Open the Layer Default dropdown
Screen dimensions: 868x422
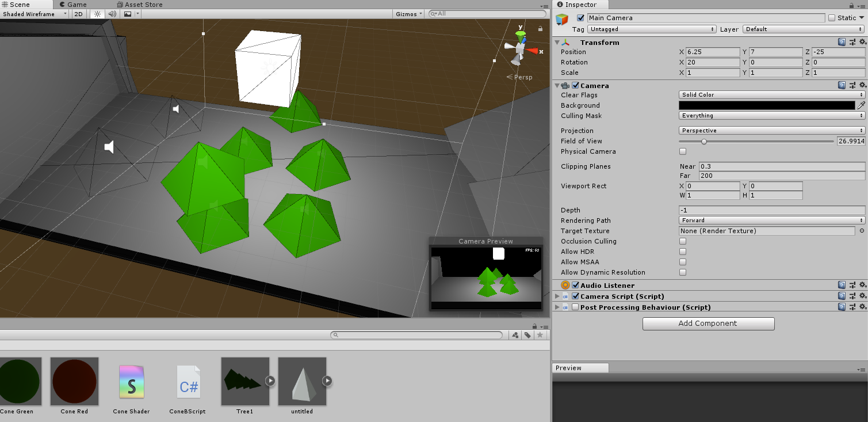[x=804, y=29]
